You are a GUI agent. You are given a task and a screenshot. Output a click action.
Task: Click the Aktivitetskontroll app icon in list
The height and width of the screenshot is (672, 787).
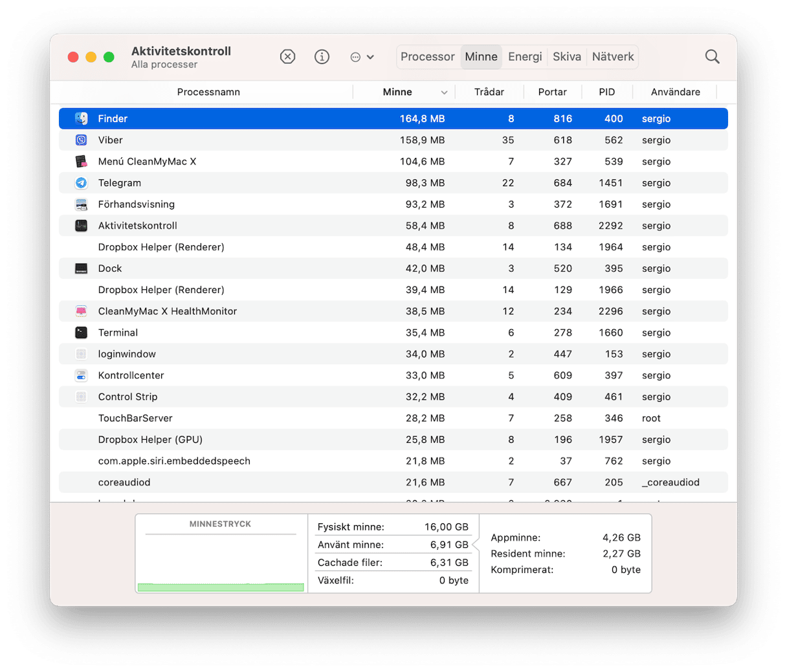tap(81, 225)
